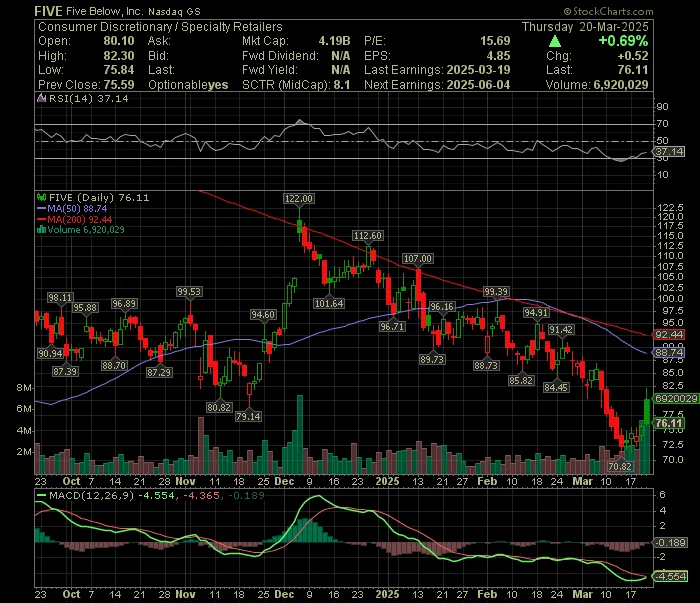Image resolution: width=700 pixels, height=603 pixels.
Task: Click the 80.82 price low label
Action: click(x=219, y=407)
